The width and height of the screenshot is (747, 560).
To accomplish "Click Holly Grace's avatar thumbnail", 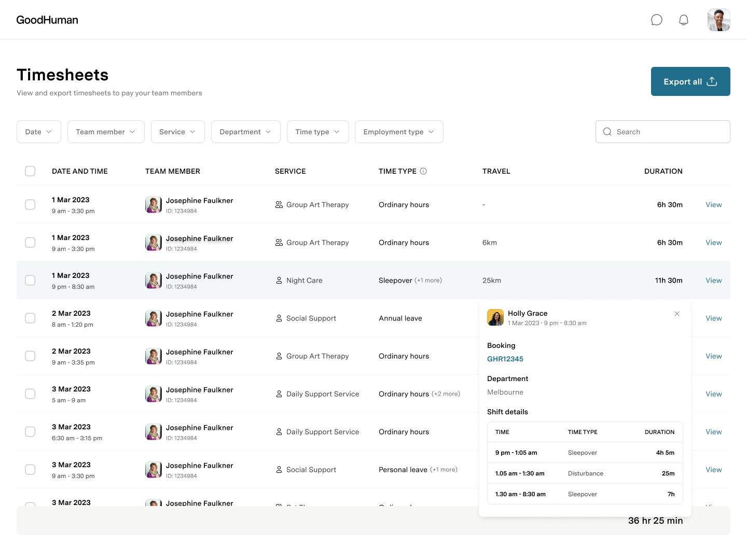I will coord(495,317).
